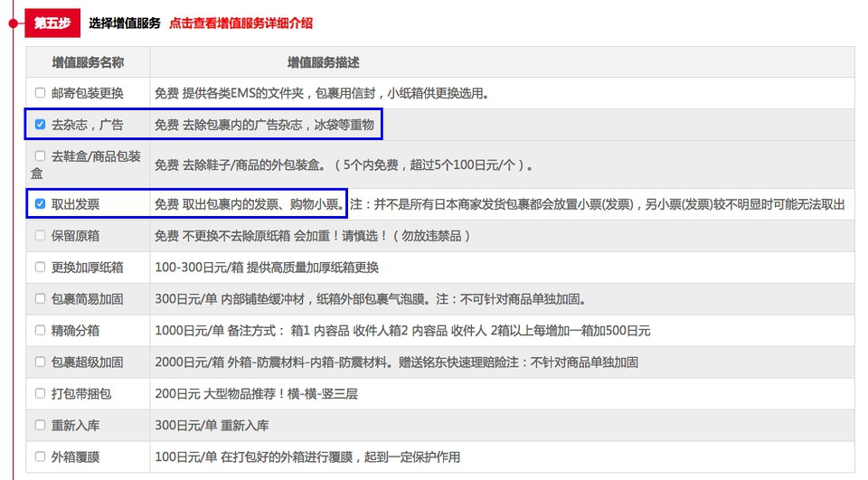Click the 2000日元/箱 外箱-防震材料 description
Image resolution: width=868 pixels, height=480 pixels.
coord(396,362)
